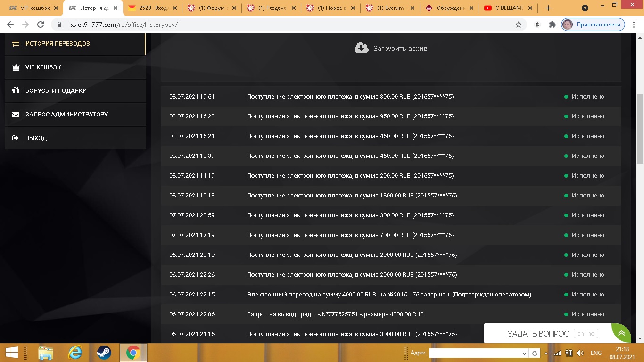
Task: Click the volume speaker icon in system tray
Action: pos(580,353)
